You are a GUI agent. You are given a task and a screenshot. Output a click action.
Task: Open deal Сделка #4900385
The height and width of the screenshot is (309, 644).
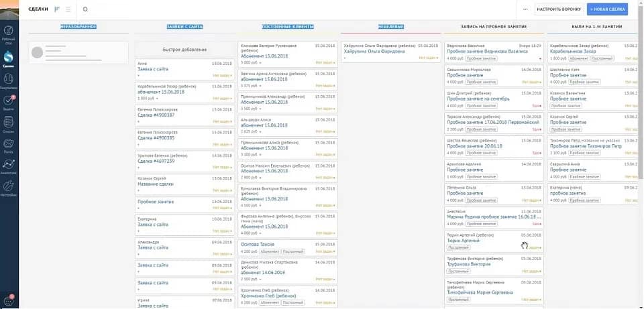coord(156,138)
